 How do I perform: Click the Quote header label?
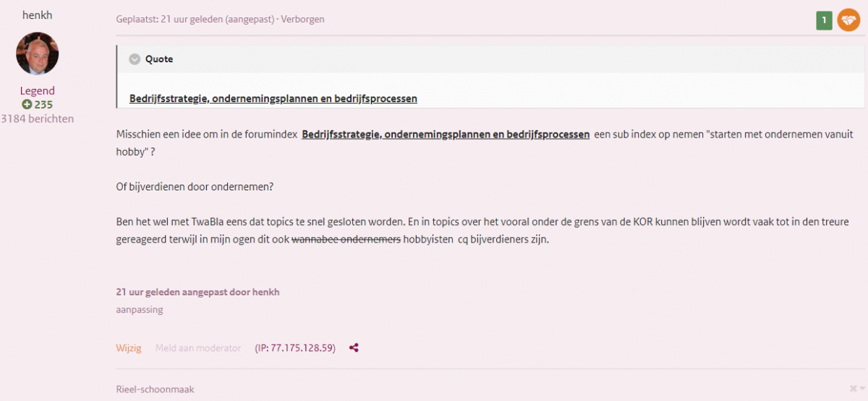click(159, 59)
